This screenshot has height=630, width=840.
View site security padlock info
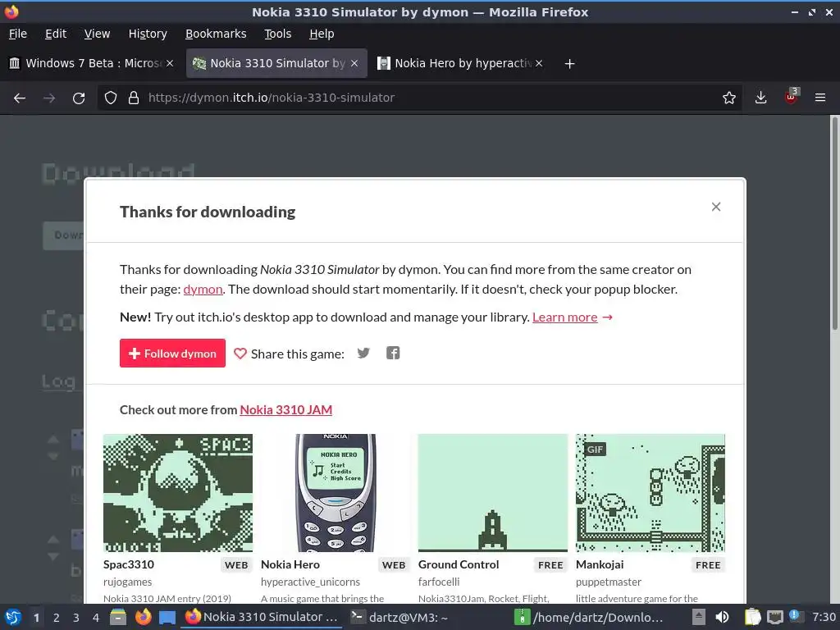134,98
